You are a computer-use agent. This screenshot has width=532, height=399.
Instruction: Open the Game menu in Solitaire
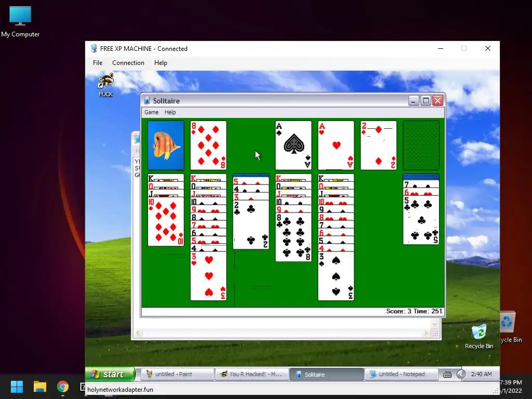tap(151, 112)
